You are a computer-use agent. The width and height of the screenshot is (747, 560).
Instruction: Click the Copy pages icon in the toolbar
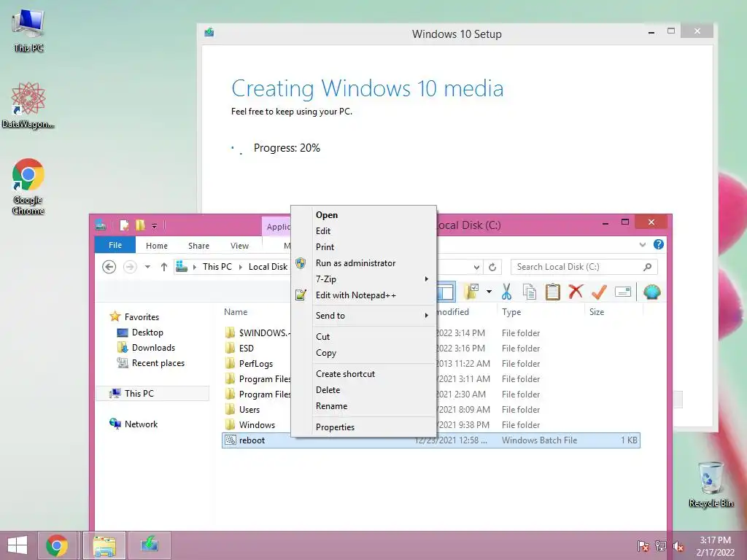530,292
